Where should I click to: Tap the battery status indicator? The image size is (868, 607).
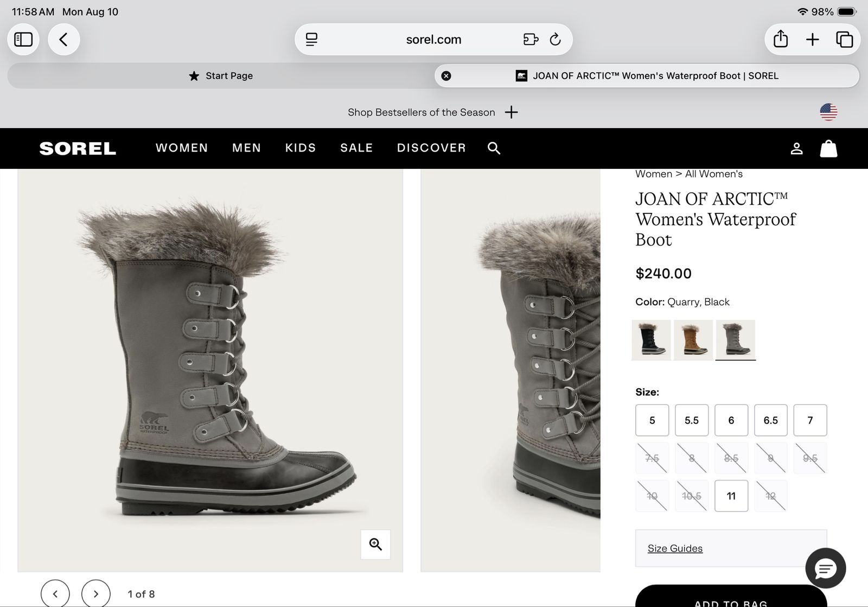[847, 11]
